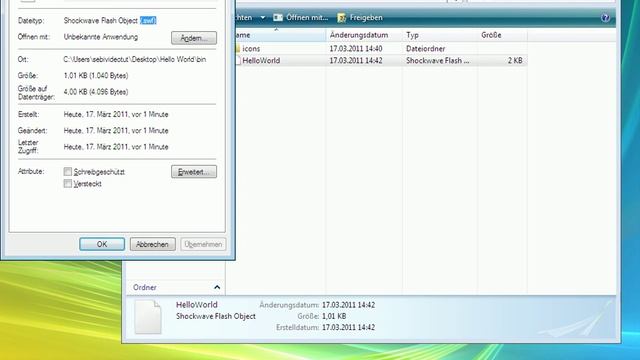Click the 1,01 KB (1.040 Bytes) value

pos(96,76)
